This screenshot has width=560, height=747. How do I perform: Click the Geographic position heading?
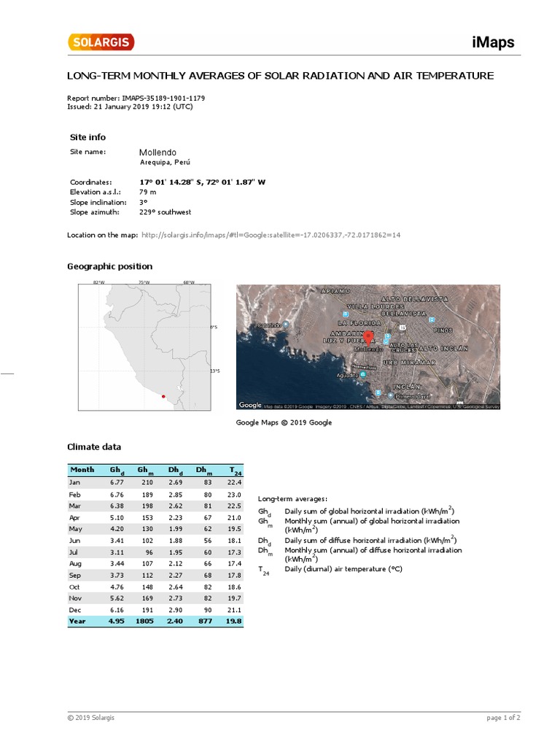(109, 266)
